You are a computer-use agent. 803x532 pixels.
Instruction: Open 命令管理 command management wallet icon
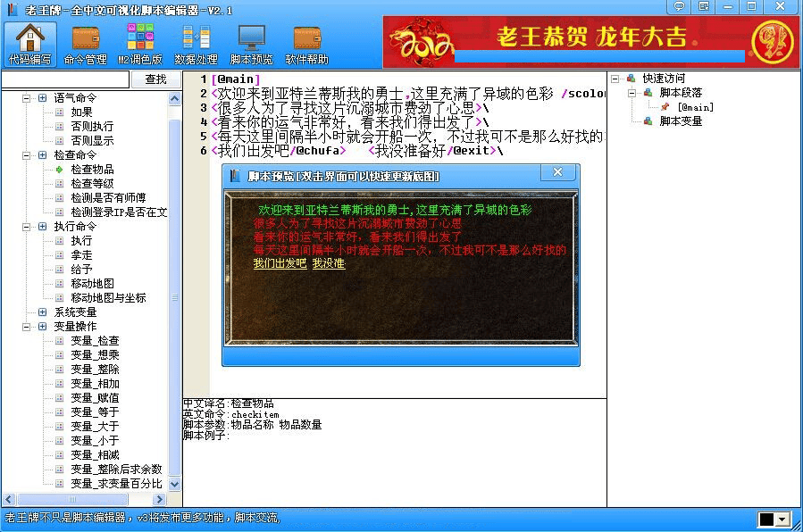[x=85, y=44]
